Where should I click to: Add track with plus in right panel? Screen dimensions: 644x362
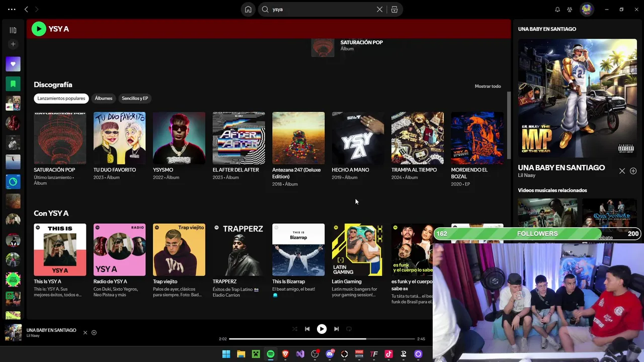[633, 171]
